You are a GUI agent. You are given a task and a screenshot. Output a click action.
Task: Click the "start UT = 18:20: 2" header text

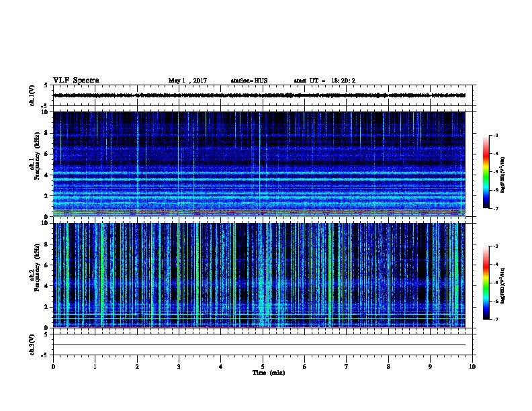[324, 81]
